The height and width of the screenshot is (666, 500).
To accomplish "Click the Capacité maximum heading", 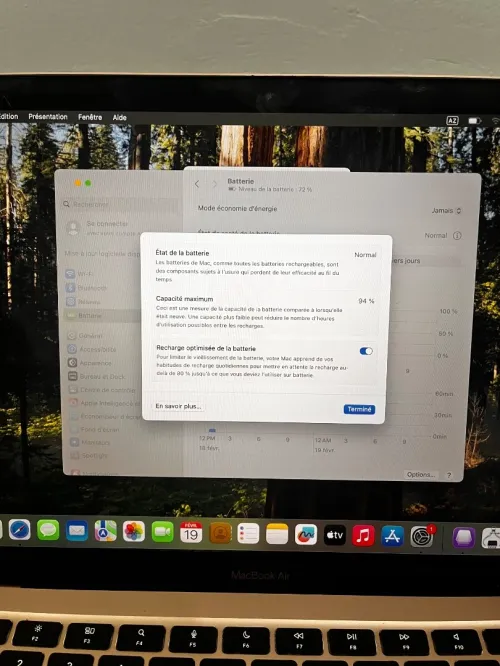I will (x=184, y=299).
